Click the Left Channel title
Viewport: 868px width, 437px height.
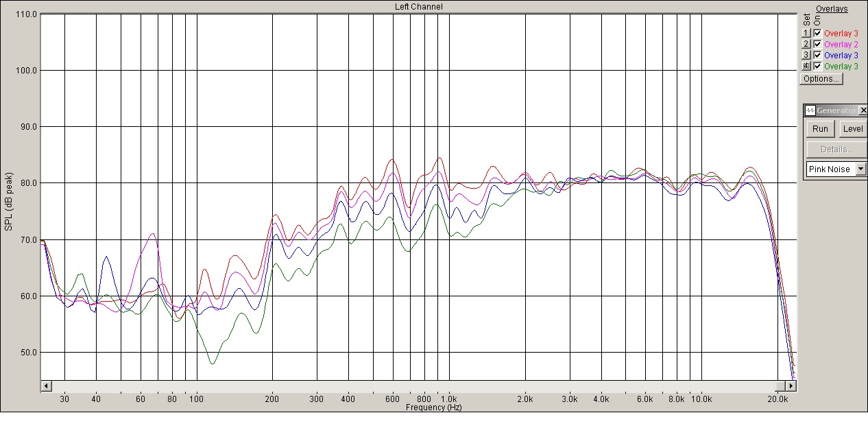[x=419, y=7]
